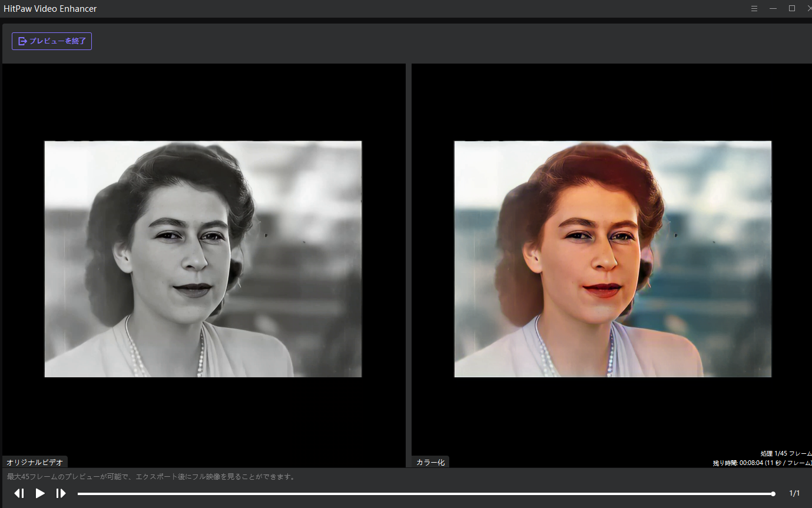
Task: Click the HitPaw Video Enhancer title text
Action: pyautogui.click(x=50, y=9)
